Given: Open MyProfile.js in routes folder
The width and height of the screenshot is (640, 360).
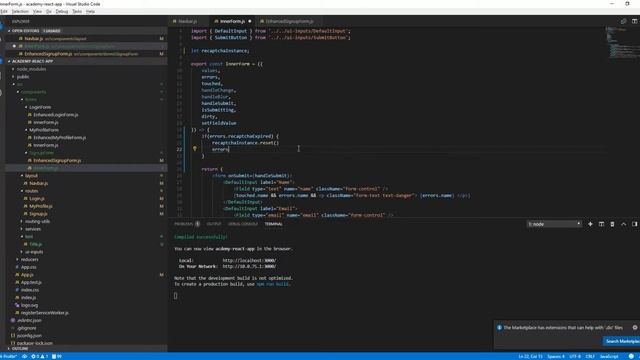Looking at the screenshot, I should (40, 206).
